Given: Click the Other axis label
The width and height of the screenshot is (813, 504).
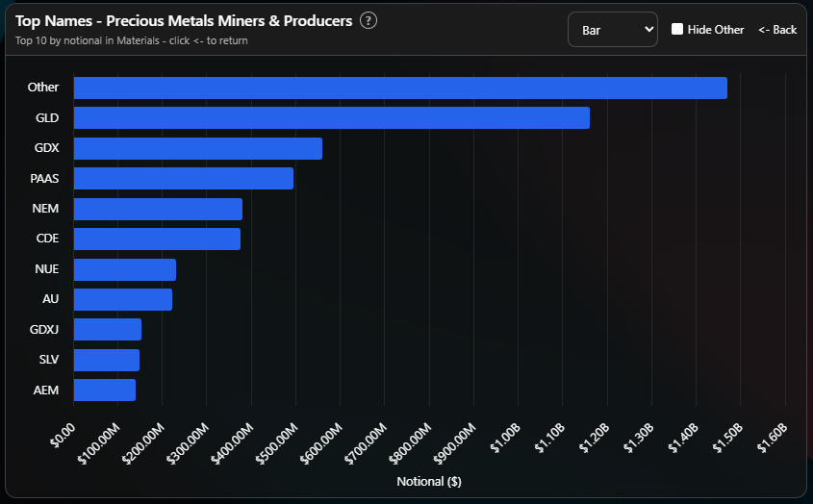Looking at the screenshot, I should coord(43,88).
